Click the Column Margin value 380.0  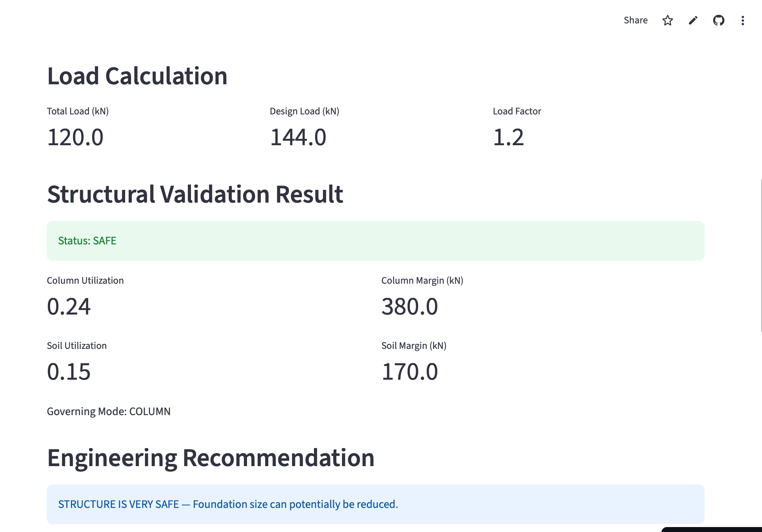tap(409, 307)
